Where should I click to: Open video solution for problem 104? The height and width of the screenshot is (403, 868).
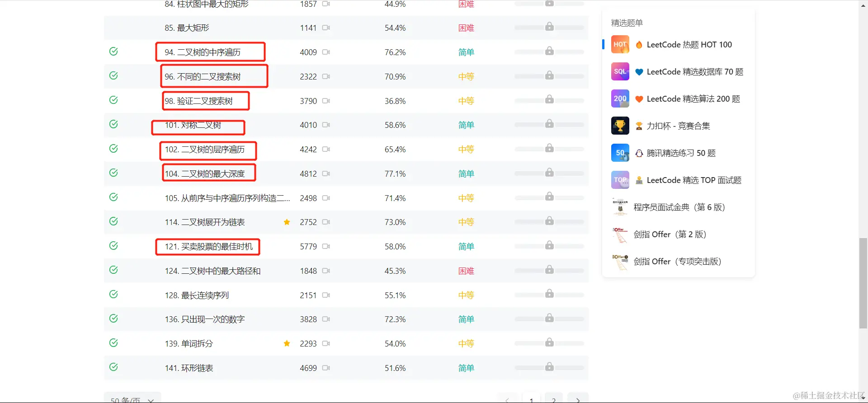(326, 174)
